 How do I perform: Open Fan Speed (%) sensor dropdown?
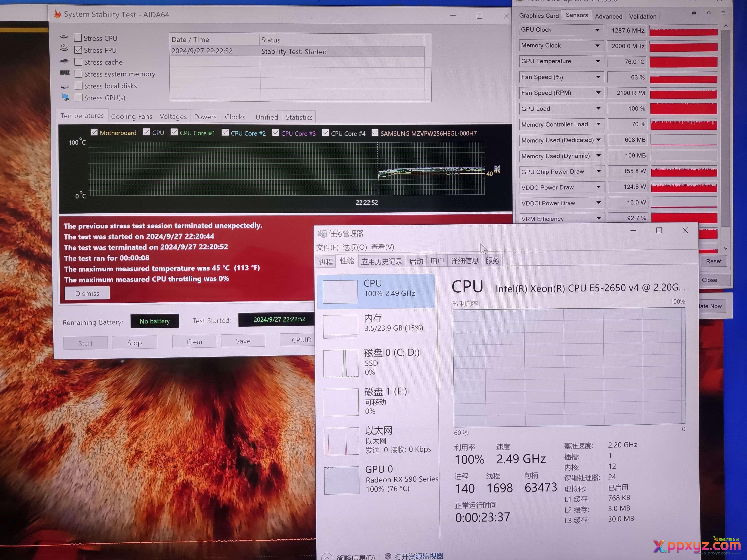pyautogui.click(x=598, y=77)
